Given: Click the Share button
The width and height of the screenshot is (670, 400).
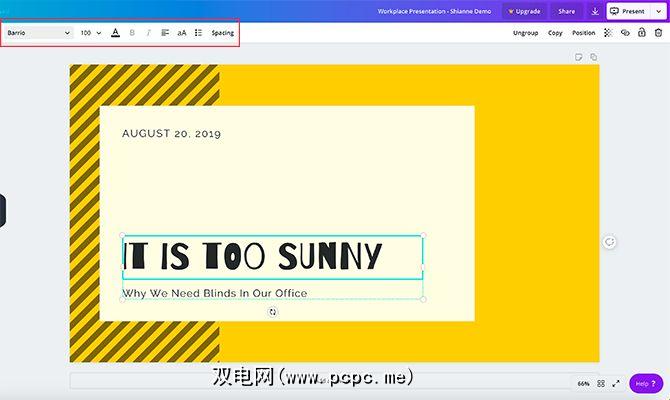Looking at the screenshot, I should (x=566, y=11).
